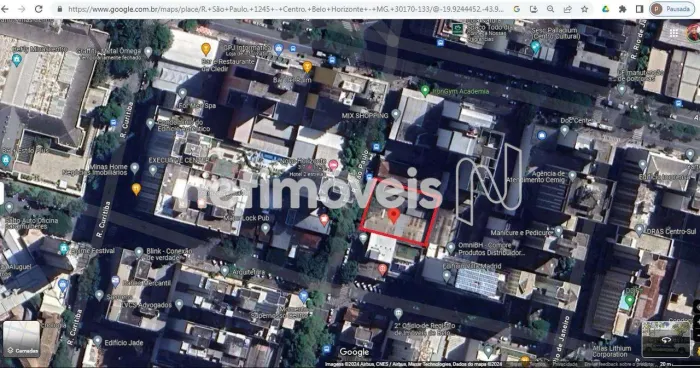
Task: Click the Manicure e Pedicure pin
Action: pyautogui.click(x=558, y=231)
